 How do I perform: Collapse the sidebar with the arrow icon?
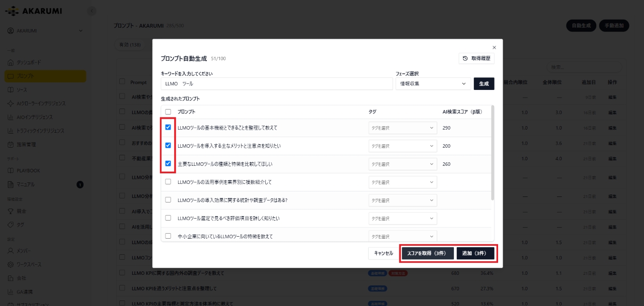91,11
